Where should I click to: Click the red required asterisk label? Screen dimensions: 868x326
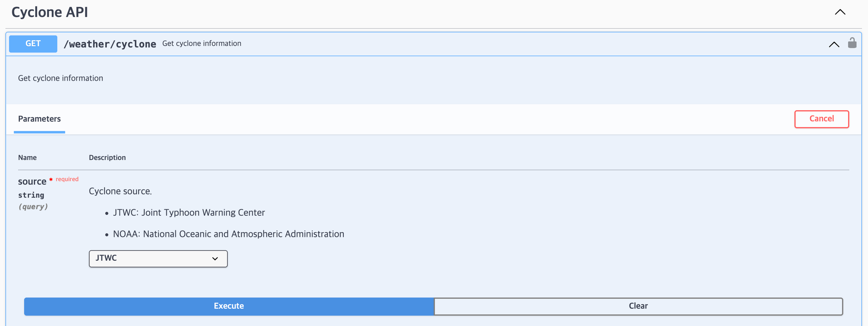click(x=64, y=179)
